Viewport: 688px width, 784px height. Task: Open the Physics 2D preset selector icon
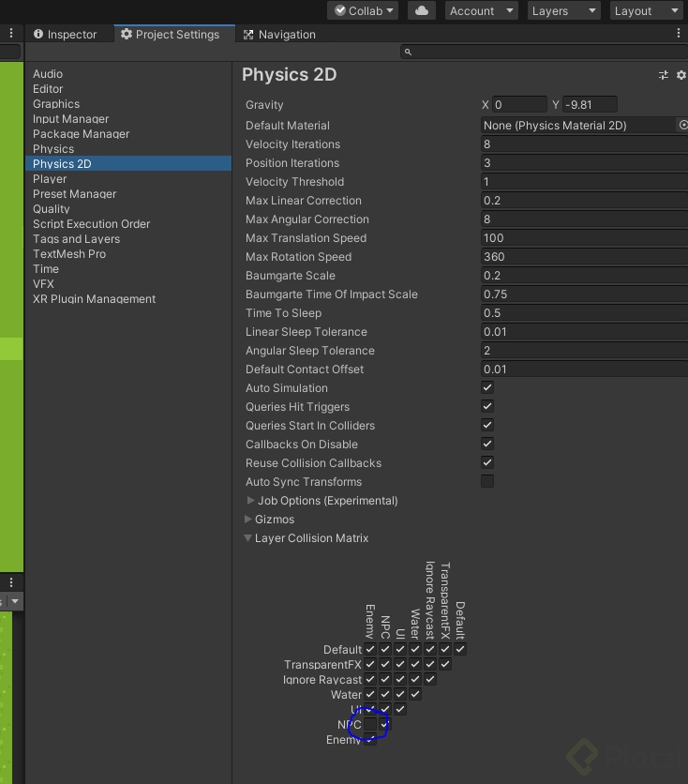(664, 75)
